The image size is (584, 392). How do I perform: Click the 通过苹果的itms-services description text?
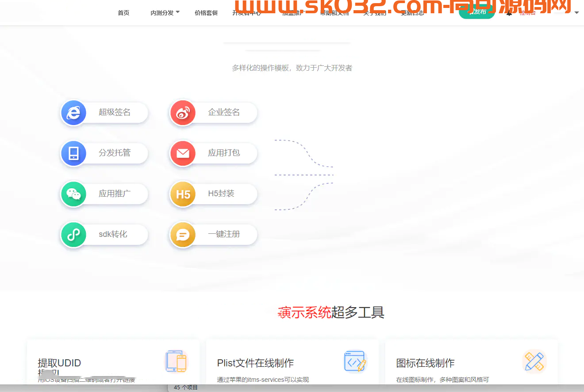263,380
